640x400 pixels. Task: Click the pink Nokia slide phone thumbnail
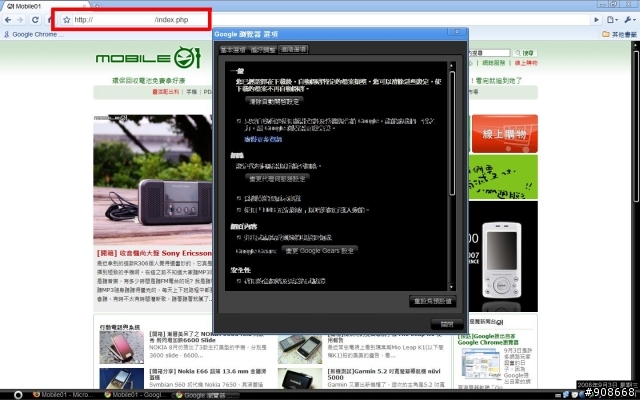click(122, 347)
